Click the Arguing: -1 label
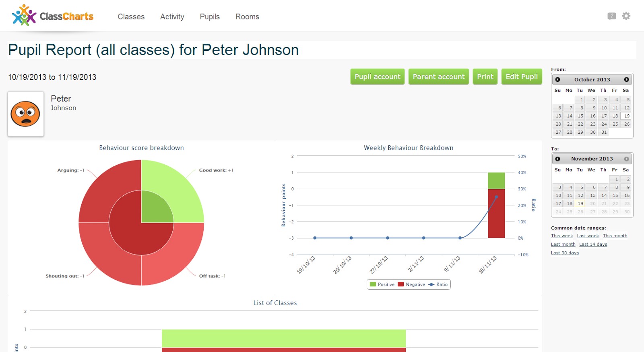The image size is (644, 352). pyautogui.click(x=71, y=170)
